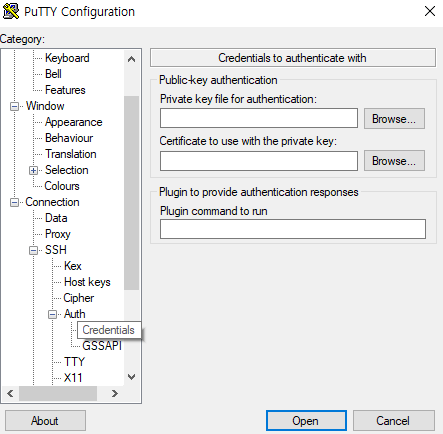Collapse the SSH tree node
The height and width of the screenshot is (434, 443).
(x=33, y=250)
